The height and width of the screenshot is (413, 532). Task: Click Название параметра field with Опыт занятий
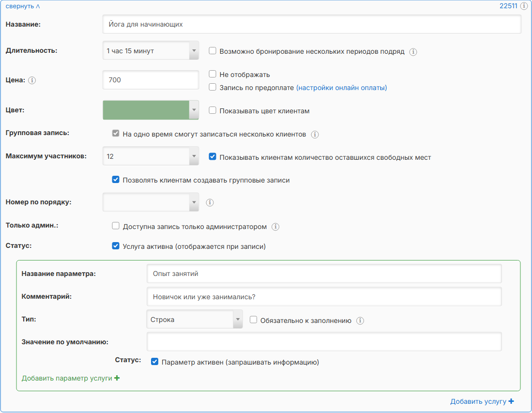point(324,274)
